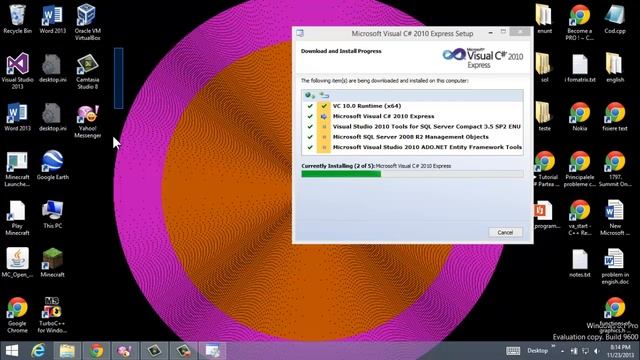Open the Windows Start button
The image size is (640, 360).
click(12, 351)
